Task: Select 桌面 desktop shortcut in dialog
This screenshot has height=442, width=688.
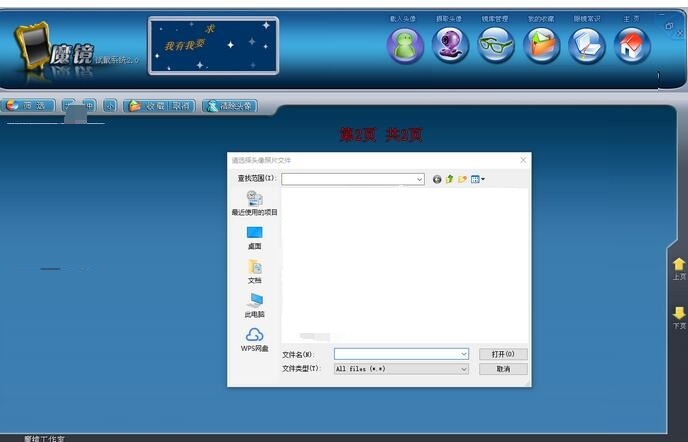Action: (254, 238)
